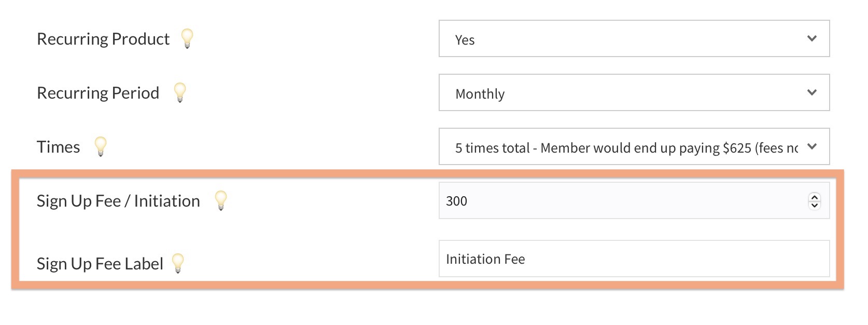The width and height of the screenshot is (868, 325).
Task: Click the 'Monthly' value in Recurring Period
Action: 480,94
